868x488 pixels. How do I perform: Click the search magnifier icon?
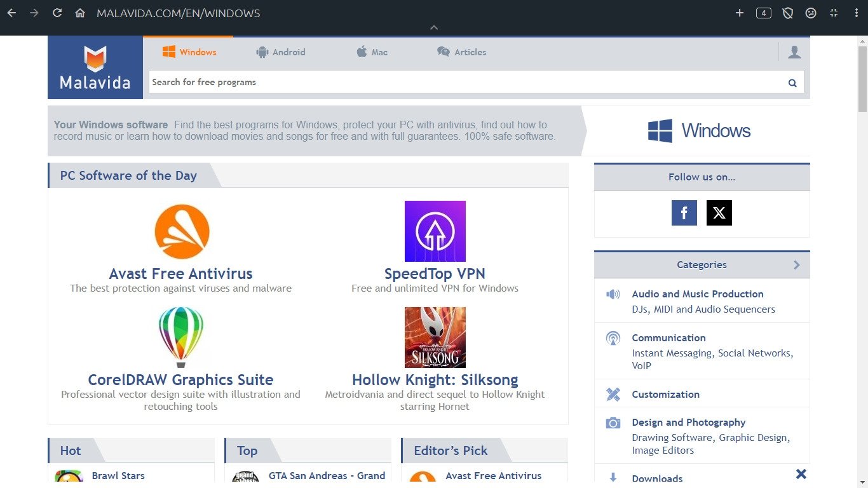792,83
